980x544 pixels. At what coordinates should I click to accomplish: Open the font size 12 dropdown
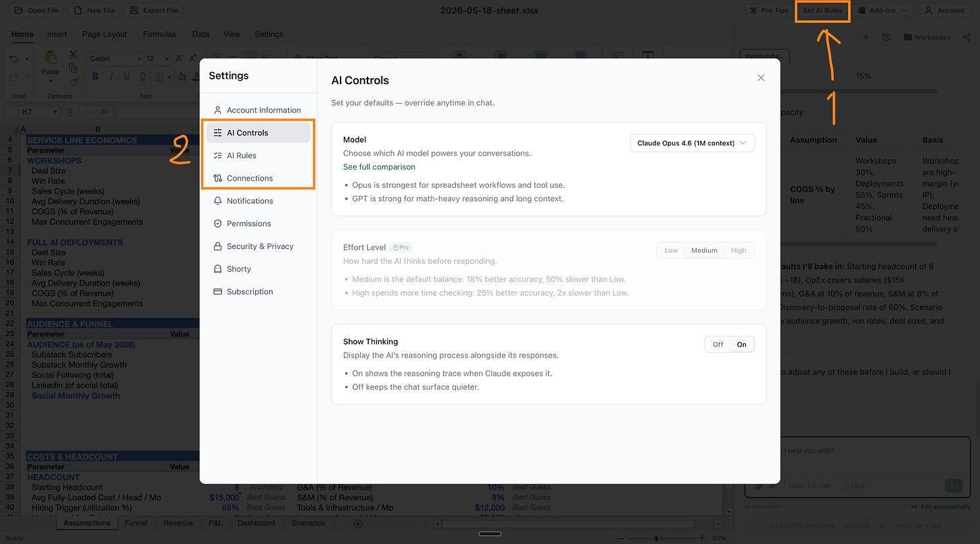[x=158, y=59]
